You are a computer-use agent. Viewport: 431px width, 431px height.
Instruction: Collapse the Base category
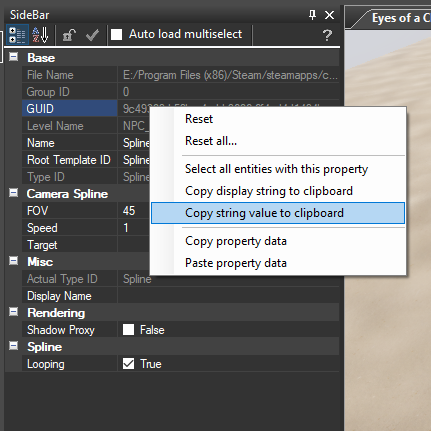(14, 57)
